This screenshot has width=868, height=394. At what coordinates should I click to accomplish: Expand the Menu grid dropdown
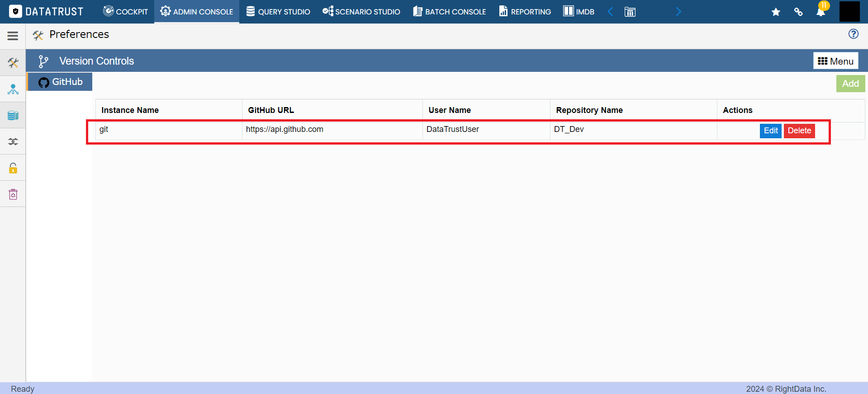click(835, 61)
